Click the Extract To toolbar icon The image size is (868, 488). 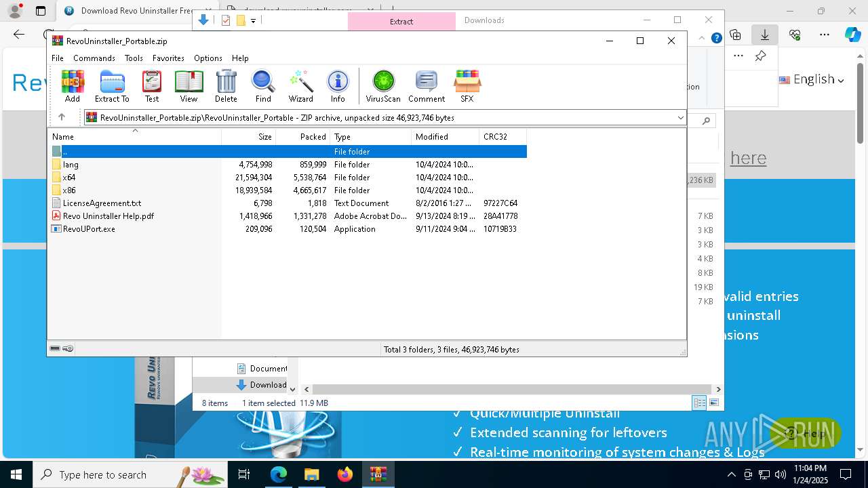coord(112,87)
